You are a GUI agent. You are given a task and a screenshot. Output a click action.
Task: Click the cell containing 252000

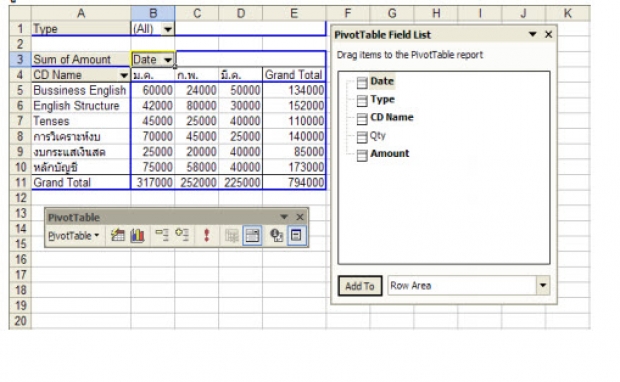point(197,182)
